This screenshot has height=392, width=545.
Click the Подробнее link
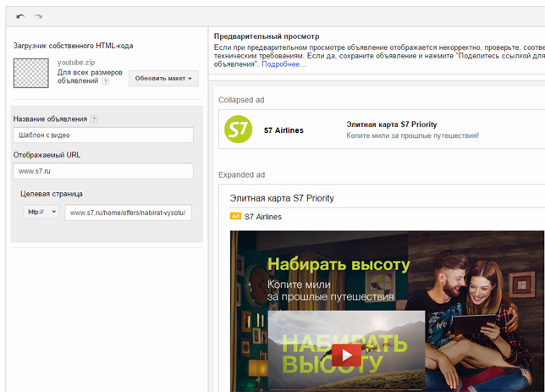(x=284, y=64)
